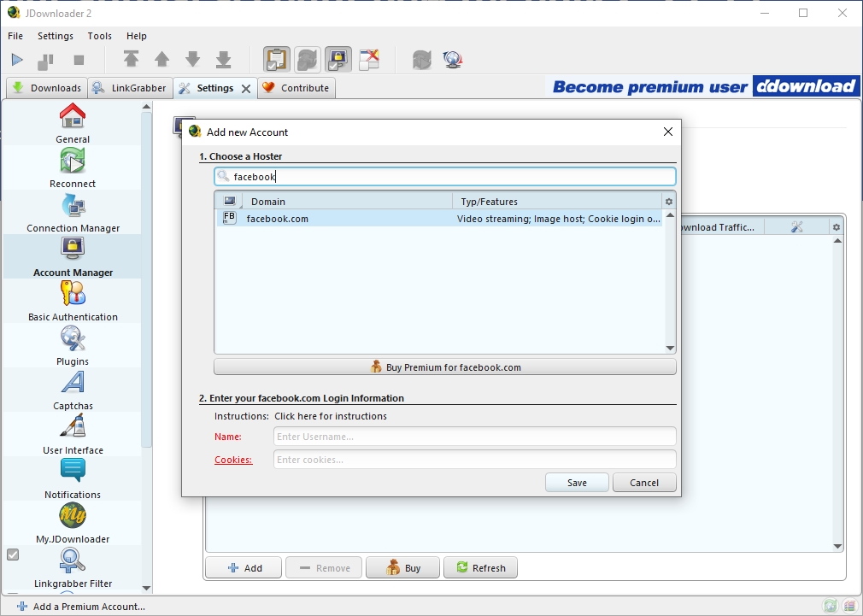Click the reconnect status icon in status bar
The height and width of the screenshot is (616, 863).
click(830, 607)
